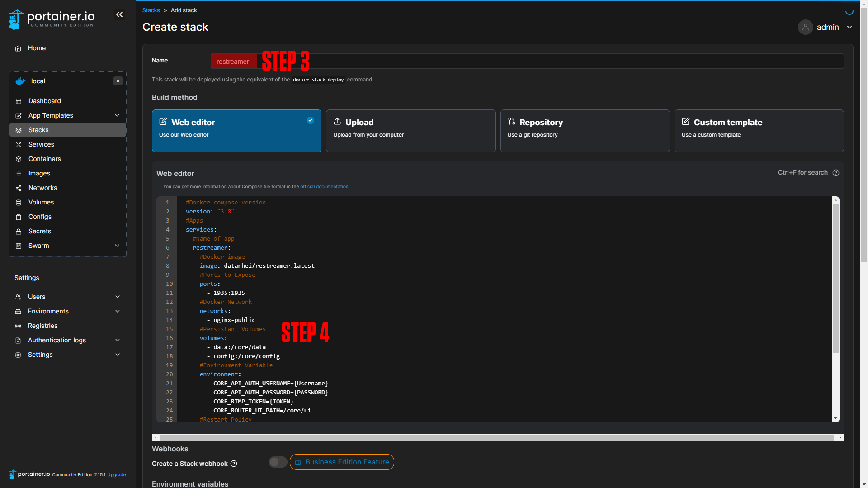Click the Upload arrow icon

pos(337,121)
